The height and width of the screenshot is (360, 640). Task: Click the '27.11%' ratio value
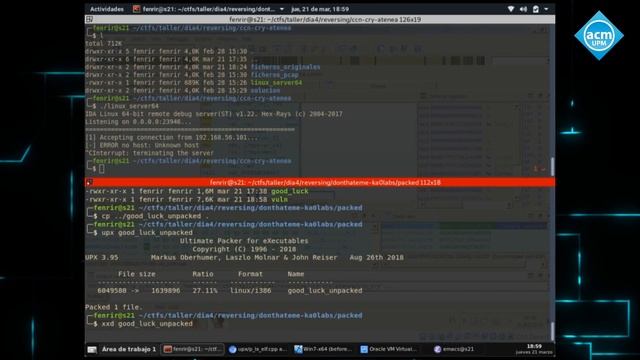click(205, 291)
